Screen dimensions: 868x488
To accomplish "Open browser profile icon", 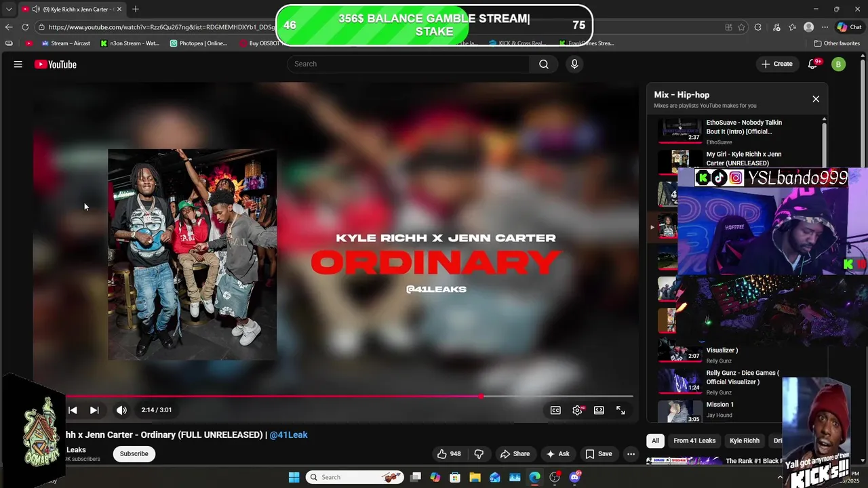I will 808,27.
